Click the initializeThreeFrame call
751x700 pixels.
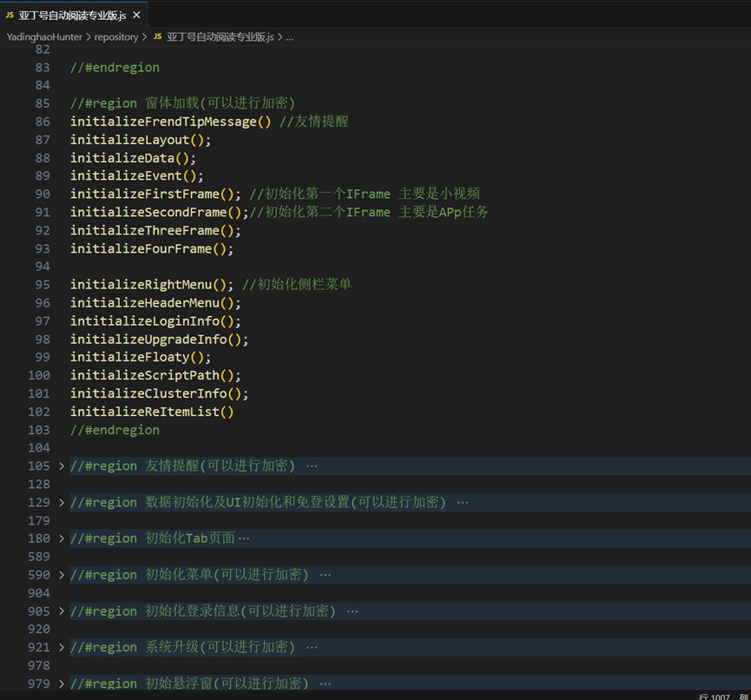tap(155, 230)
